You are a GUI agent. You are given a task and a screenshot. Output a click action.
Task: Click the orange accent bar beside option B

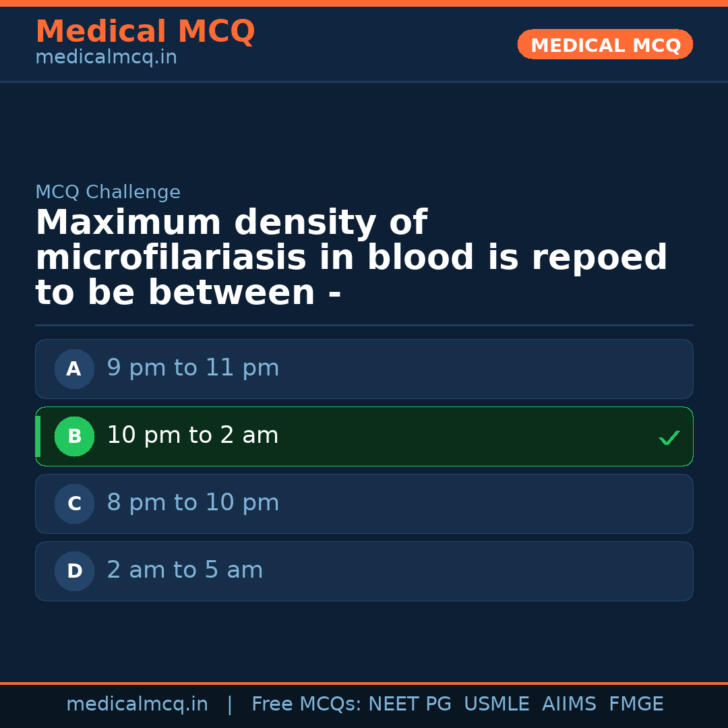pyautogui.click(x=38, y=436)
